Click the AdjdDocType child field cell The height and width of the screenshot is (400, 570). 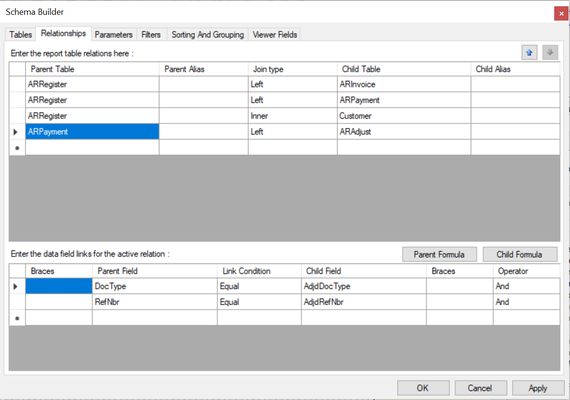(x=364, y=286)
